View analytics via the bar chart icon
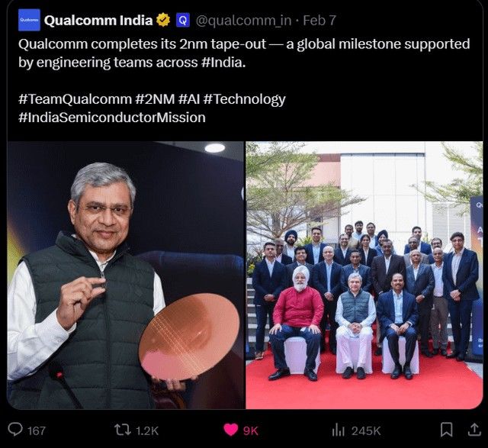This screenshot has width=488, height=448. coord(338,430)
